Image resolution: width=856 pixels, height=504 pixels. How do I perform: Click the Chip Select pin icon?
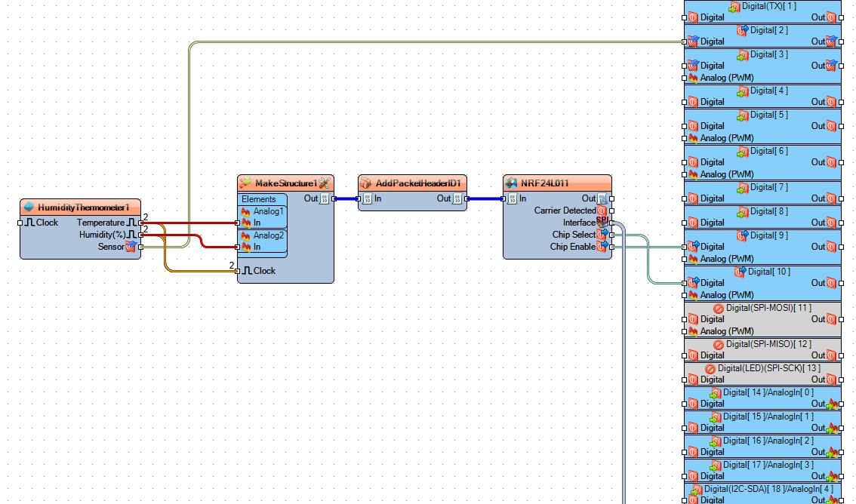point(602,235)
